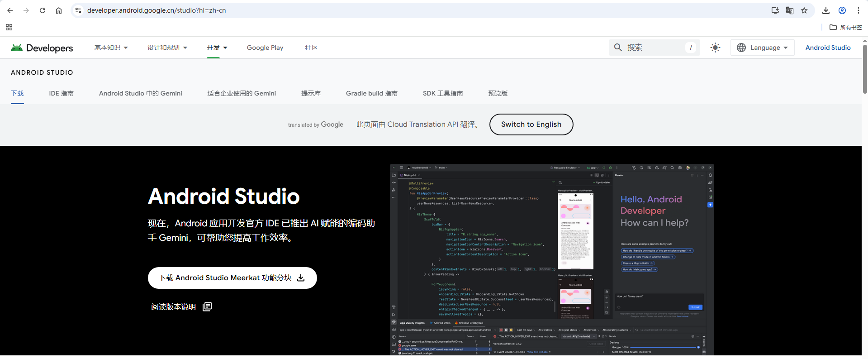This screenshot has width=868, height=359.
Task: Expand the 基本知识 menu
Action: point(111,48)
